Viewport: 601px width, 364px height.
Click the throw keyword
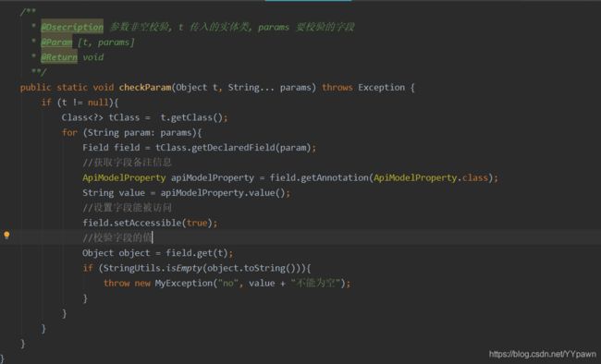pyautogui.click(x=117, y=283)
